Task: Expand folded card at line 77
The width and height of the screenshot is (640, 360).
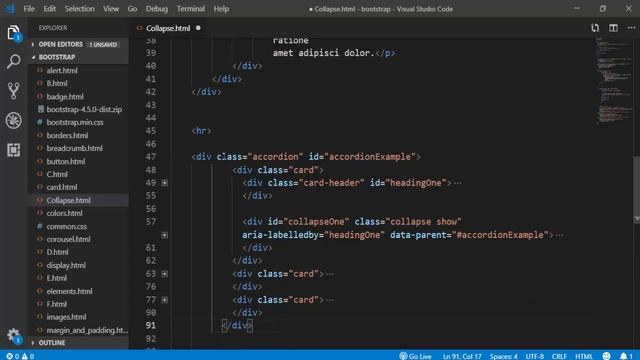Action: 164,300
